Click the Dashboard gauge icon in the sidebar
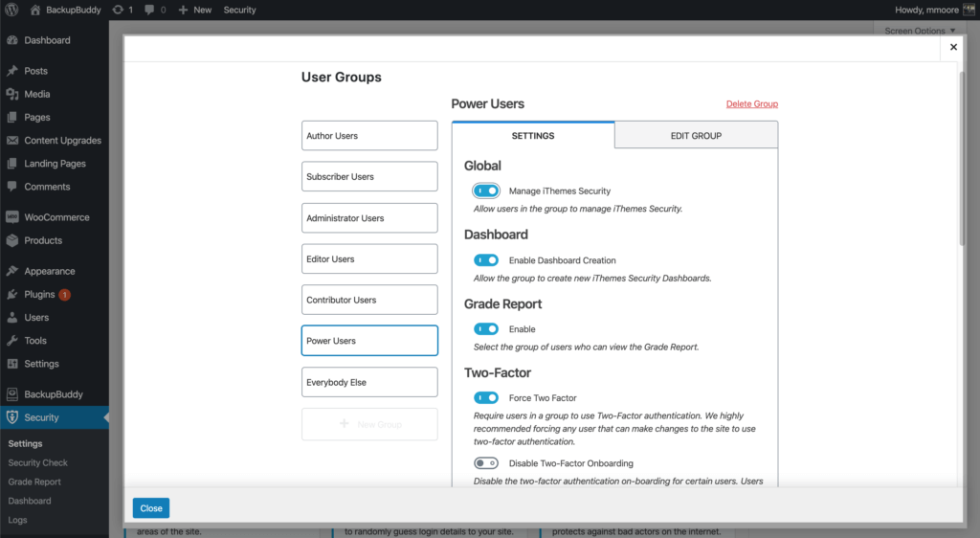The image size is (980, 538). tap(12, 40)
